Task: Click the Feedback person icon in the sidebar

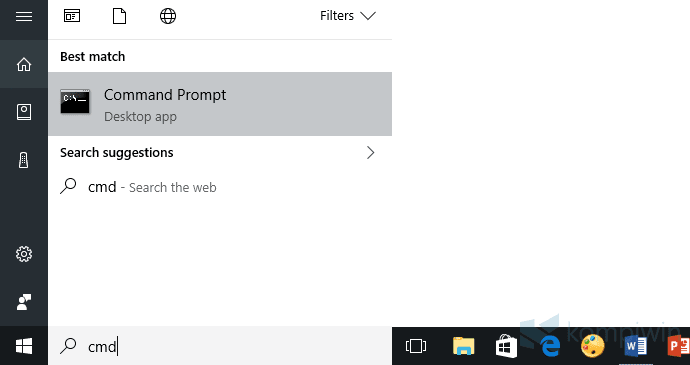Action: [x=24, y=302]
